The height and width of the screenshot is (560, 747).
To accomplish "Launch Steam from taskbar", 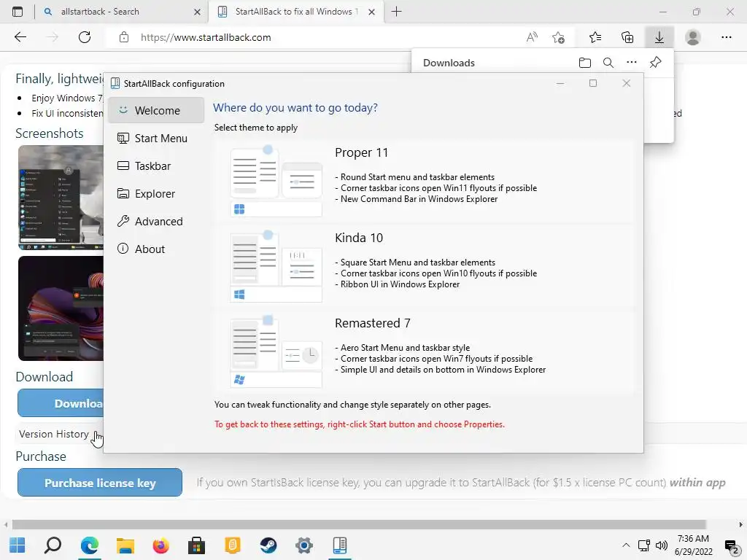I will 268,545.
